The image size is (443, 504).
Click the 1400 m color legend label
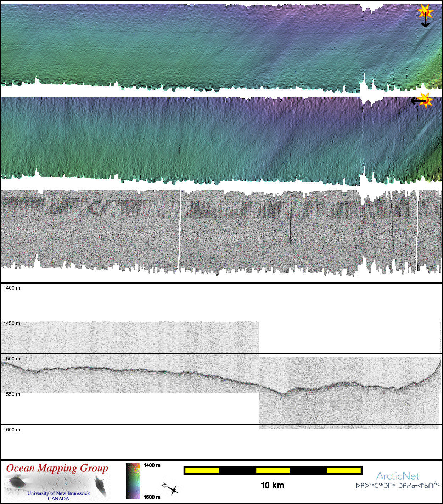point(152,465)
